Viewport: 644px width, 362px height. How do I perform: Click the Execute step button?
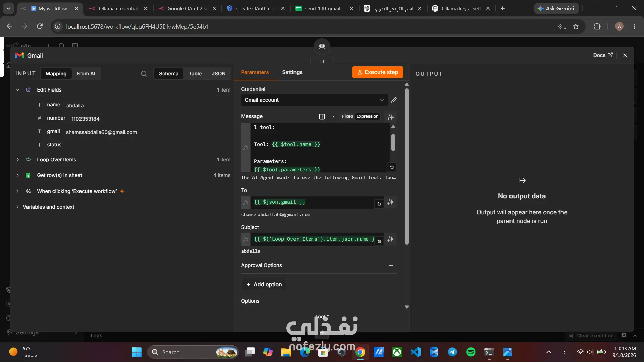(378, 72)
